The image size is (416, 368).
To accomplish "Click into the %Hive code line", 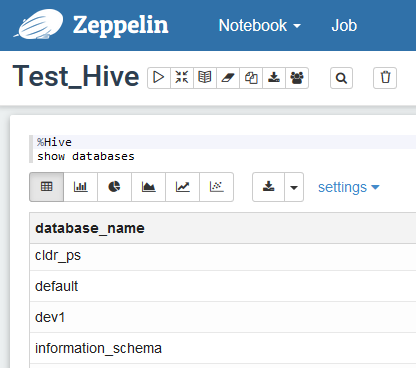I will [223, 142].
